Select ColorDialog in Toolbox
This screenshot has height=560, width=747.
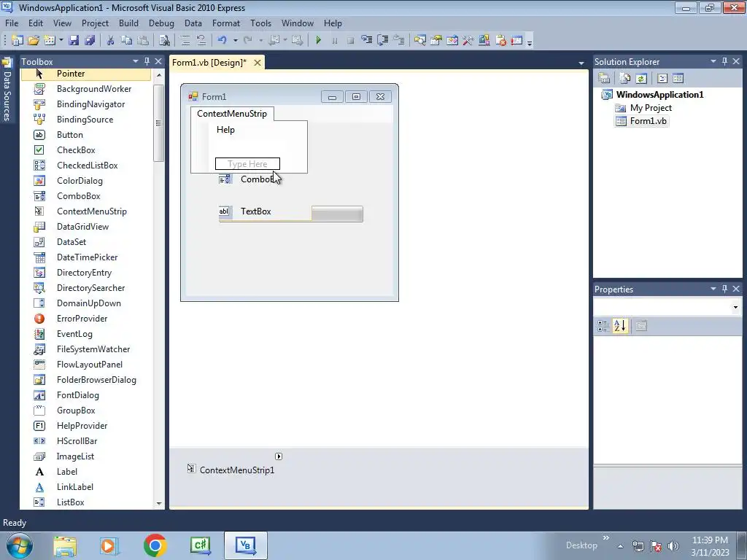point(80,181)
